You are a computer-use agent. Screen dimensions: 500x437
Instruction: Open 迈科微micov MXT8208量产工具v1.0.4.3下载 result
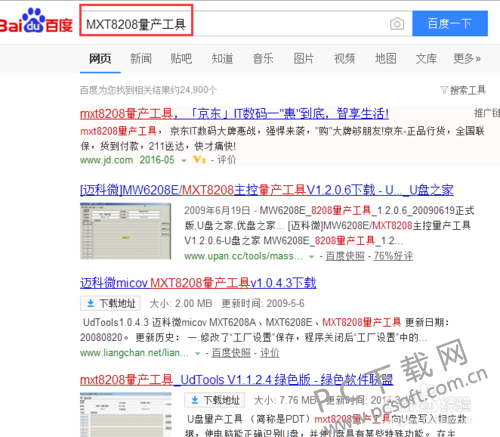(x=198, y=283)
